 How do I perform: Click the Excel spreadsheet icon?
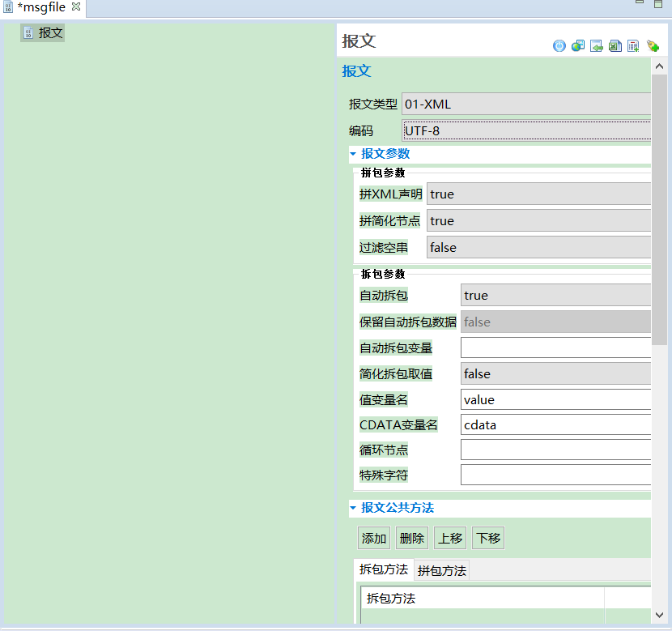coord(615,46)
